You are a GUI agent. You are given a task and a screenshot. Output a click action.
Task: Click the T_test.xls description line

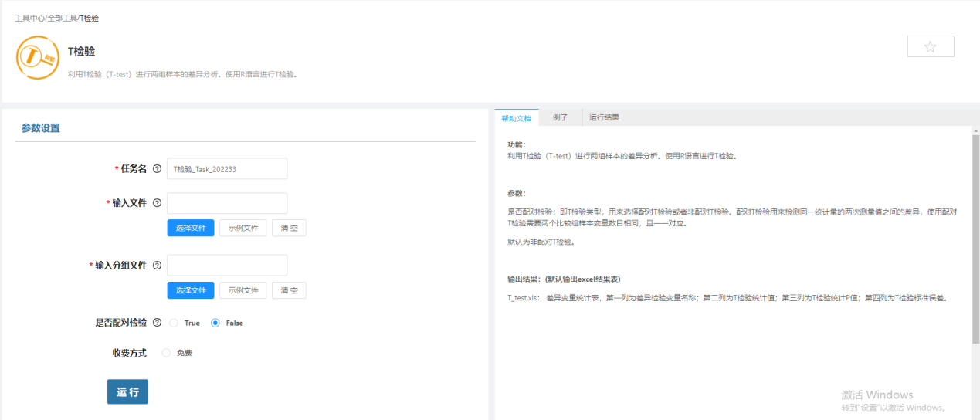(x=727, y=297)
